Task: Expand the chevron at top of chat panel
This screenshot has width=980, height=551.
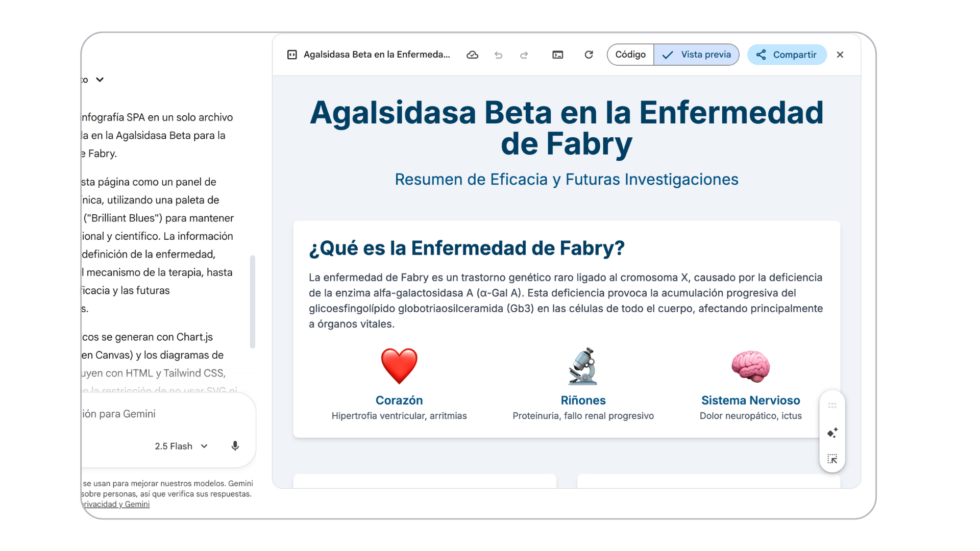Action: coord(100,80)
